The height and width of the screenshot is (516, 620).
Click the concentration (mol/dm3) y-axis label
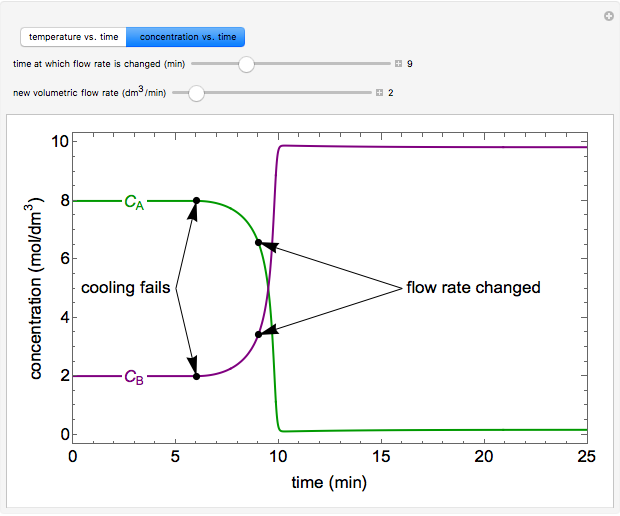coord(36,288)
